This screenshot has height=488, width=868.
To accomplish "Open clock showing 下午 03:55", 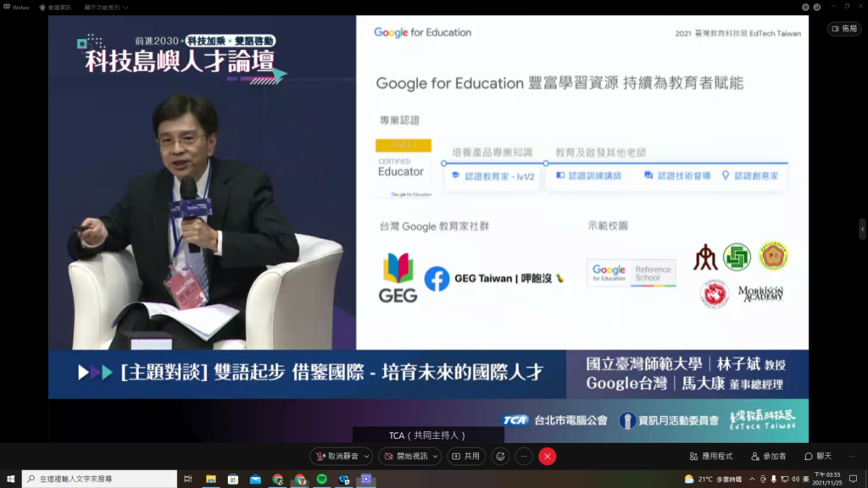I will [x=827, y=480].
